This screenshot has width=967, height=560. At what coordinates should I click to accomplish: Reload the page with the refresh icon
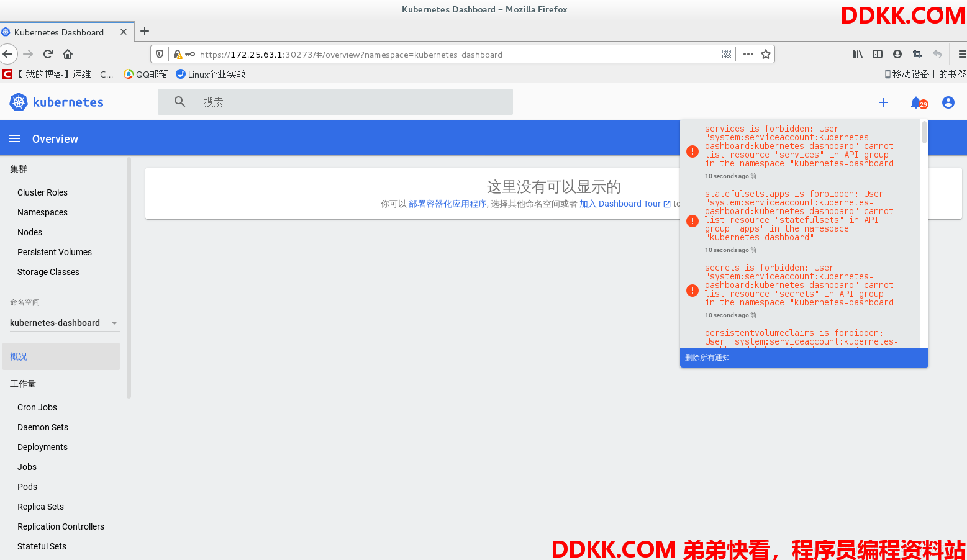click(x=48, y=54)
